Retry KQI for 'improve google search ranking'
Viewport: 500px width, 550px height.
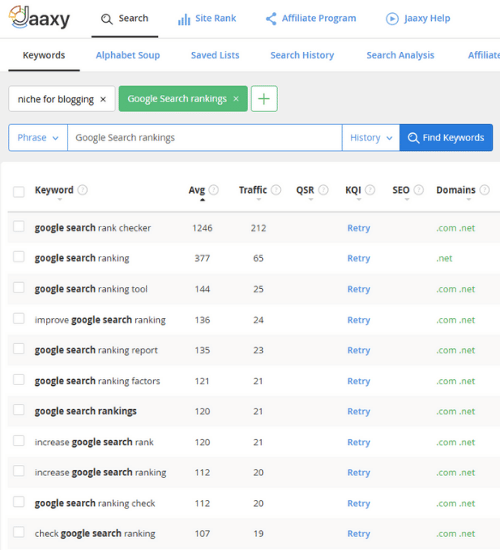click(359, 320)
